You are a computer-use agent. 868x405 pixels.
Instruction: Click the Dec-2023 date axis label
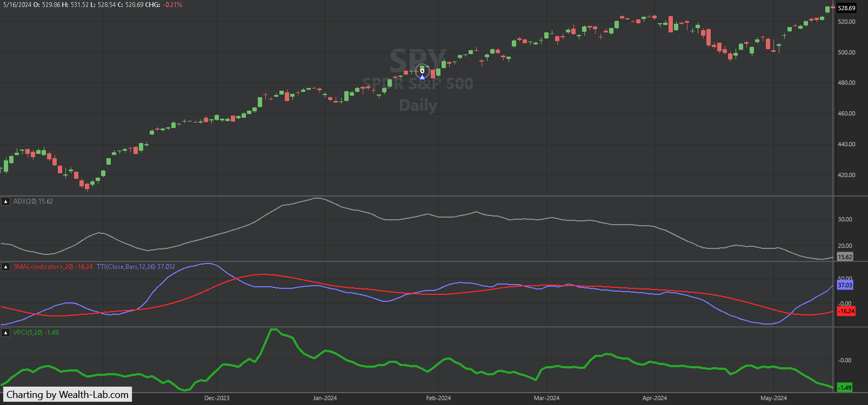pos(217,398)
